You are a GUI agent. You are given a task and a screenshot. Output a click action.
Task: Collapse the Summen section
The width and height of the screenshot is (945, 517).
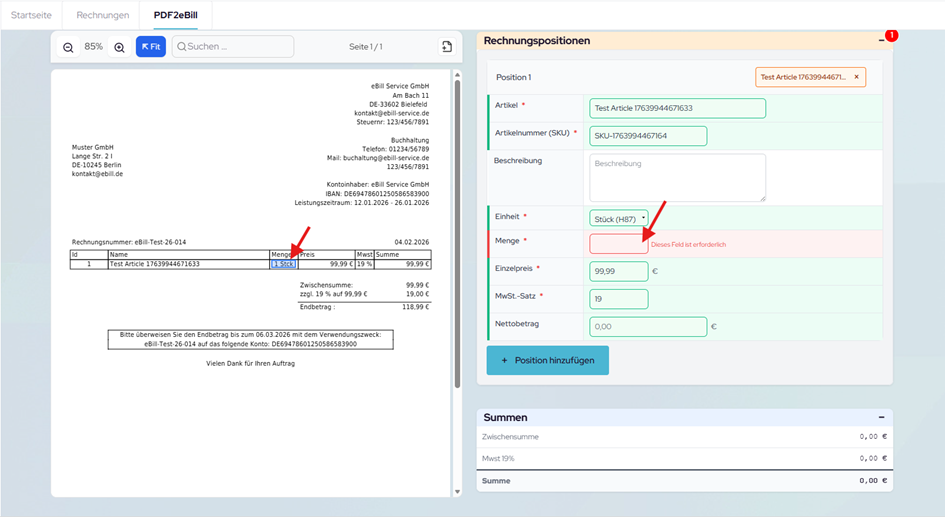click(881, 417)
